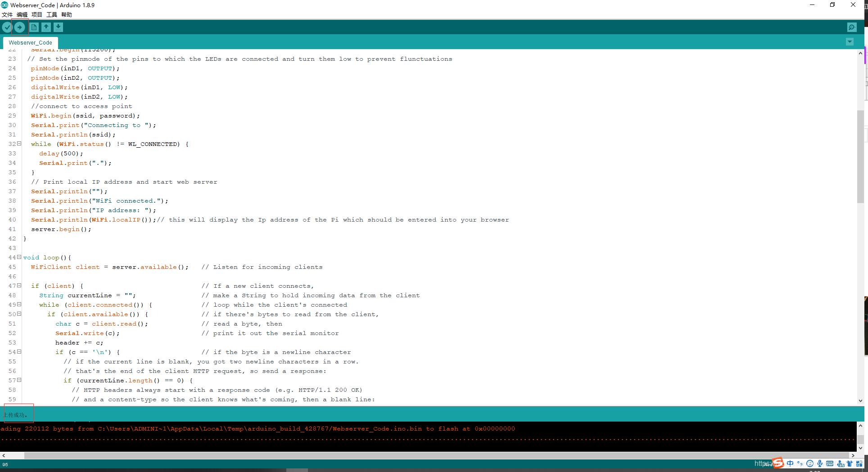Click console scrollbar up arrow
This screenshot has width=868, height=472.
[x=860, y=426]
